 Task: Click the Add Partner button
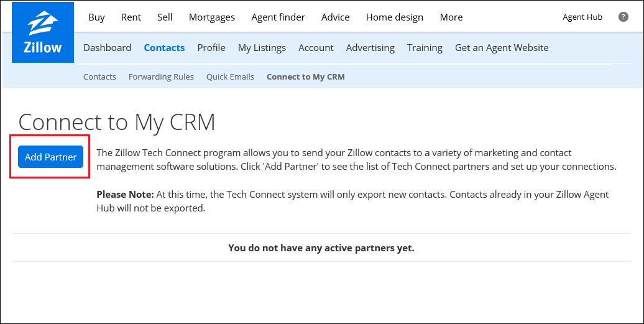pos(50,157)
